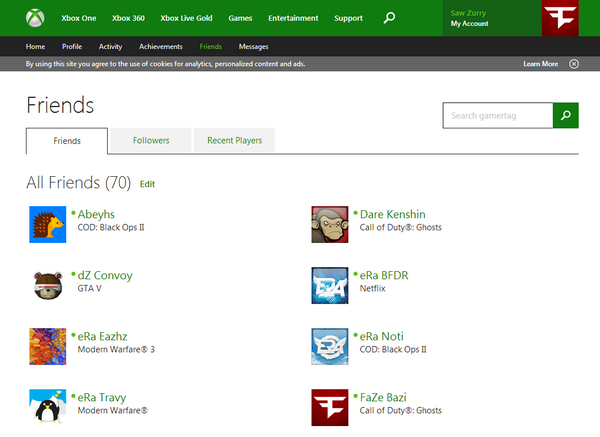This screenshot has width=600, height=437.
Task: Open the header search magnifier icon
Action: [389, 18]
